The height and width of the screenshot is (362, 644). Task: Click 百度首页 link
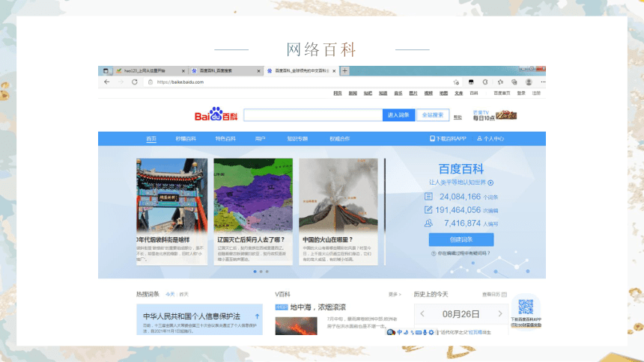pyautogui.click(x=502, y=93)
